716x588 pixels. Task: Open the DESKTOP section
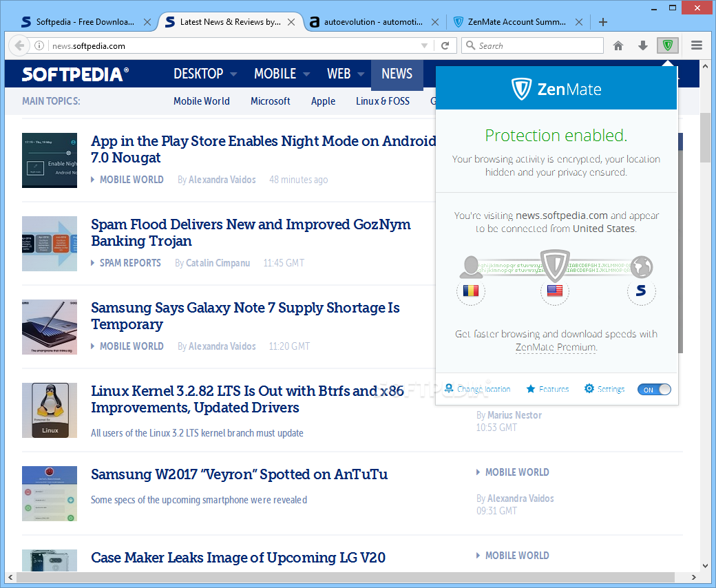tap(198, 74)
